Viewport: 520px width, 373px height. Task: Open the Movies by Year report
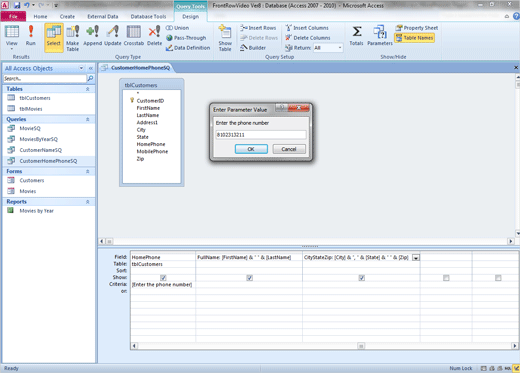[x=36, y=211]
